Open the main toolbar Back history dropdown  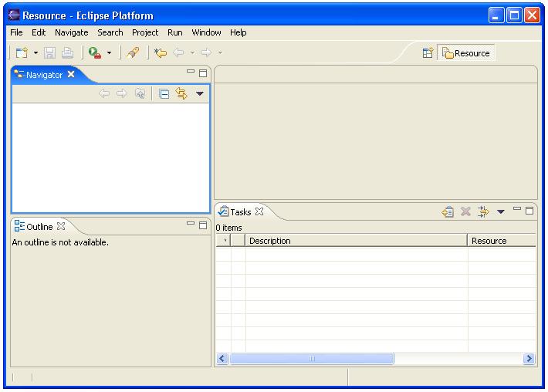(x=192, y=52)
